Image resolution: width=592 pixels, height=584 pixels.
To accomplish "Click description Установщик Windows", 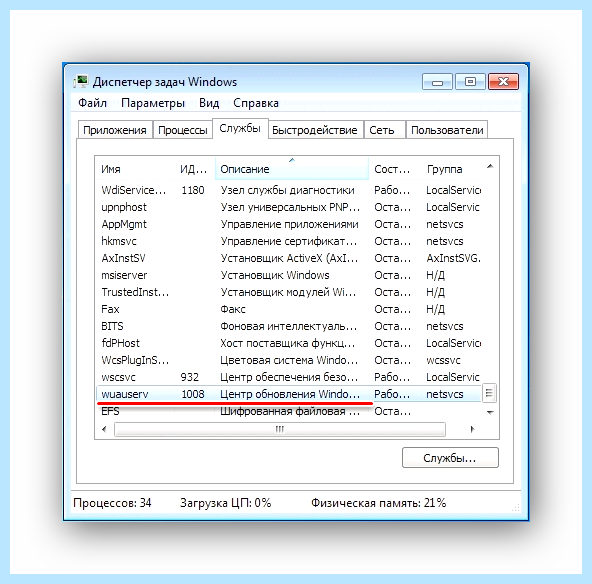I will 275,275.
